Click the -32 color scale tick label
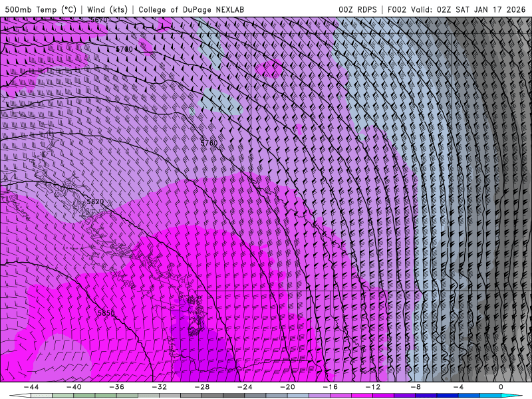This screenshot has height=399, width=532. pos(159,387)
